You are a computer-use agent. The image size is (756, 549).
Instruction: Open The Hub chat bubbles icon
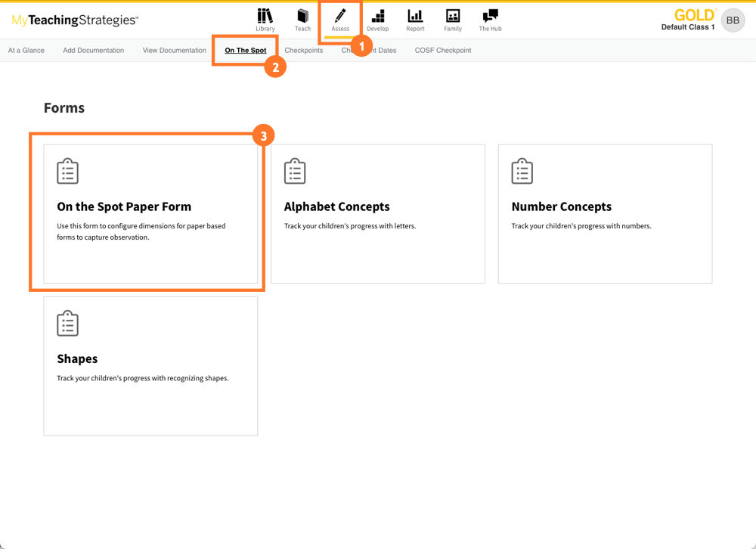(x=490, y=16)
